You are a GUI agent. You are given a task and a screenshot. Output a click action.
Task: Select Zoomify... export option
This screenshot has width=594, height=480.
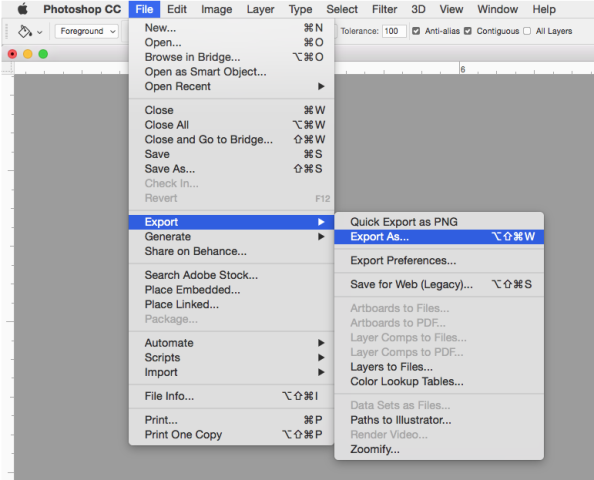click(x=439, y=449)
